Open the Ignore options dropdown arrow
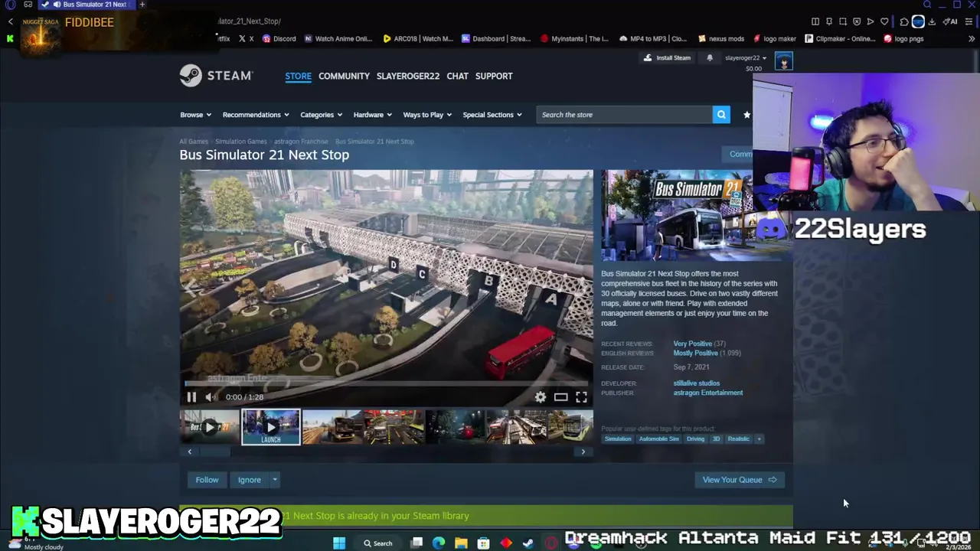This screenshot has width=980, height=551. point(274,480)
